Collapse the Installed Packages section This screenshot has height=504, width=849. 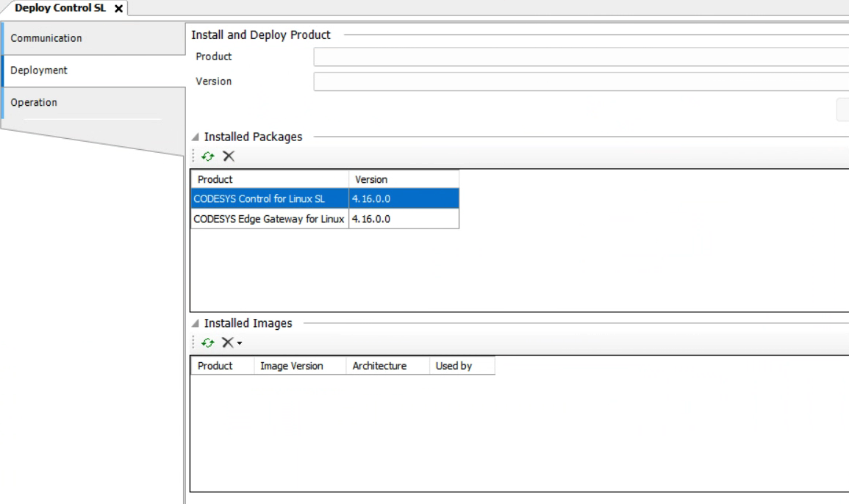coord(195,137)
